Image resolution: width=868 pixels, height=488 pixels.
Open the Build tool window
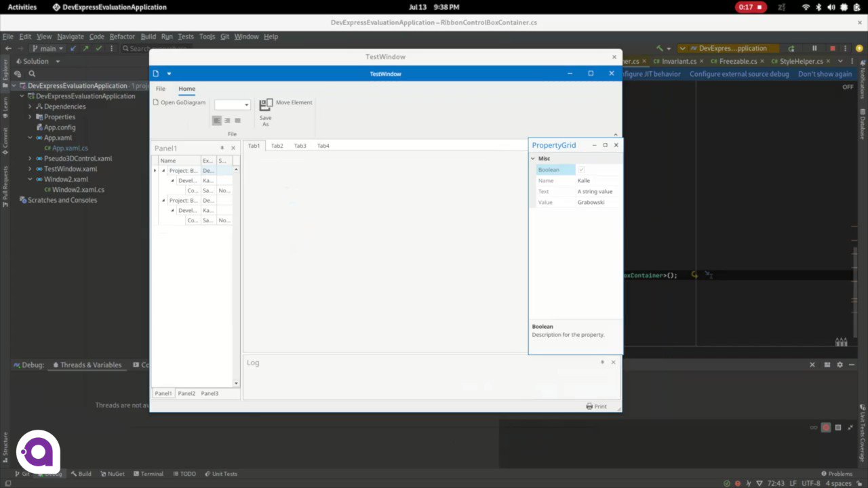click(81, 474)
